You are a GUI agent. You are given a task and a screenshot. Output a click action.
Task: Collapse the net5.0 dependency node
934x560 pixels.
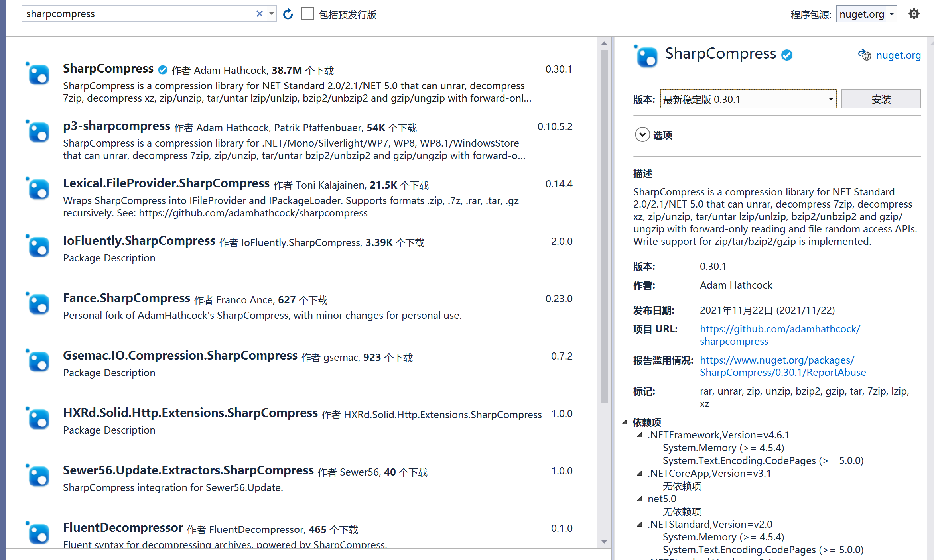tap(640, 499)
